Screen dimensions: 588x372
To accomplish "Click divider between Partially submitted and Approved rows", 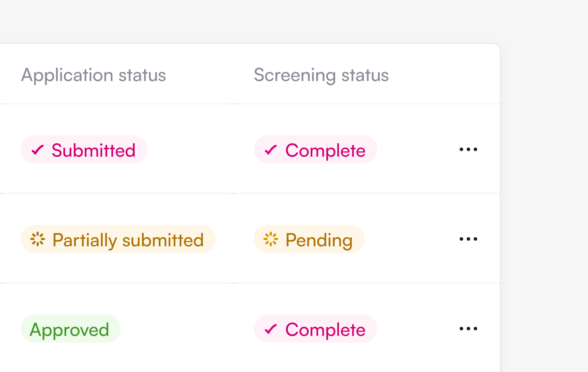I will point(250,283).
